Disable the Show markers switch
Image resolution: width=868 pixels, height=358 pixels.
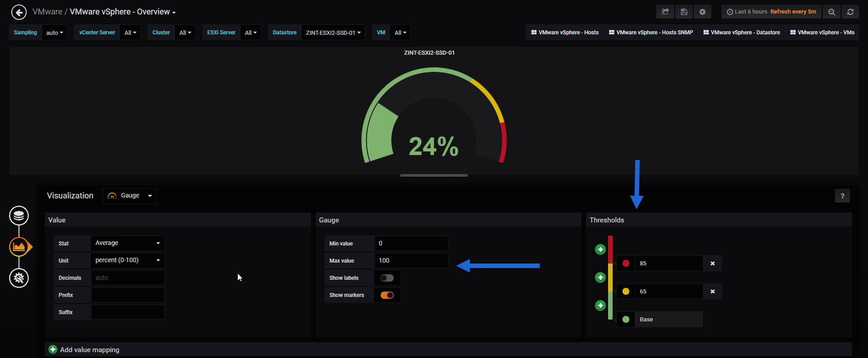click(x=387, y=295)
